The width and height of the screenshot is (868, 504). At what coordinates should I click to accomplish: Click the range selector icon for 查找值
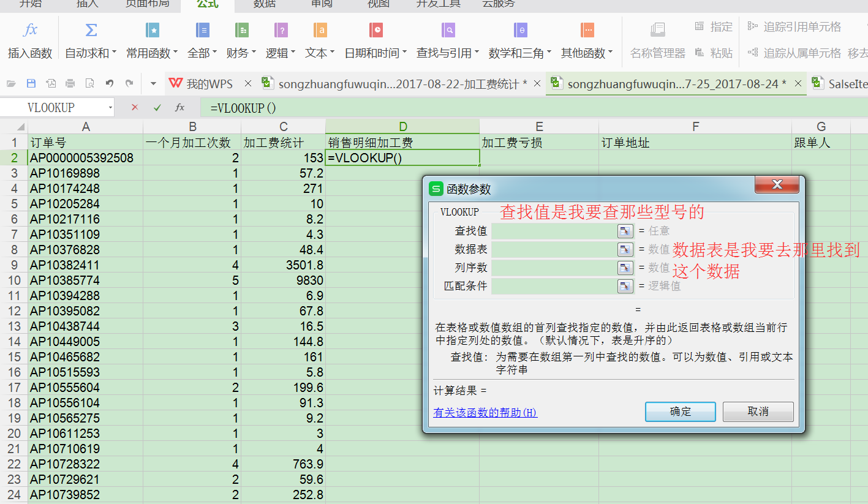tap(625, 231)
